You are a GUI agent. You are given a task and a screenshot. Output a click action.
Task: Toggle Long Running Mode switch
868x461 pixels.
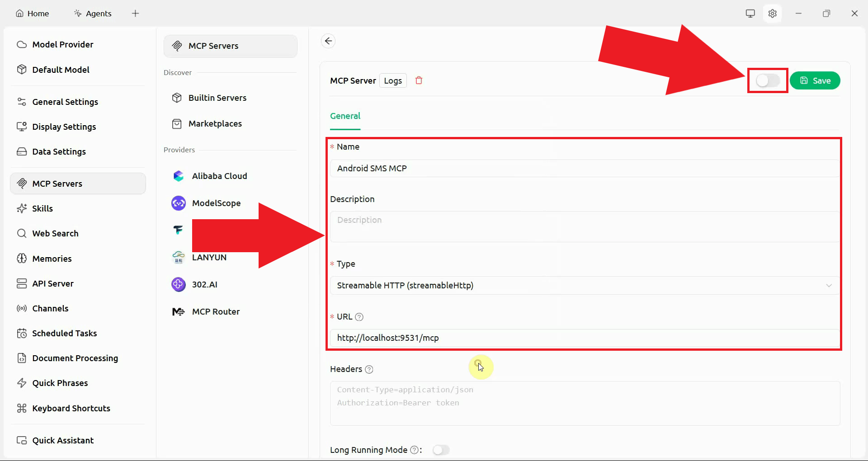point(441,450)
